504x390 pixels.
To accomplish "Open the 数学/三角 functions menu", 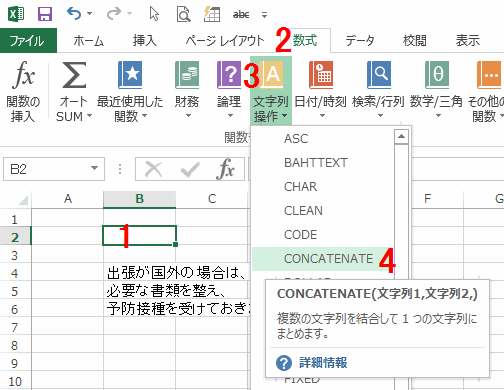I will (437, 91).
